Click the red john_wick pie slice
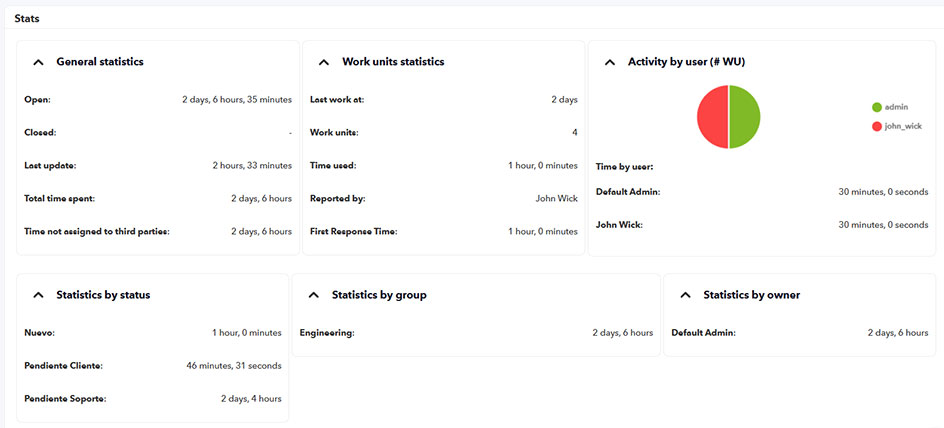This screenshot has height=428, width=944. point(712,117)
